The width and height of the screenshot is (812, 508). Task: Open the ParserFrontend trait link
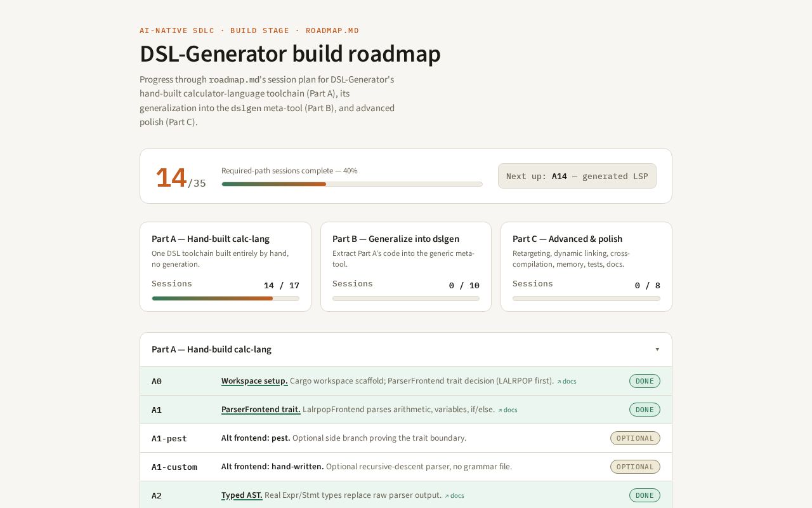[x=261, y=410]
